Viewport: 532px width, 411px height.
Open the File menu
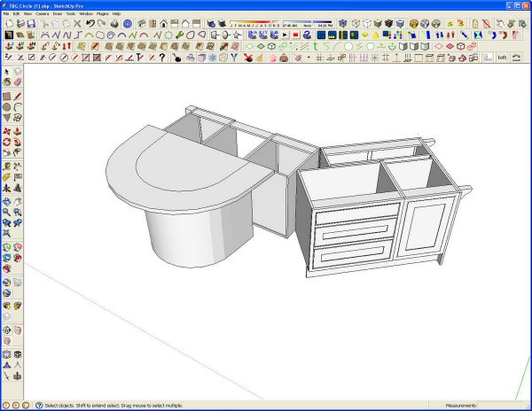6,14
